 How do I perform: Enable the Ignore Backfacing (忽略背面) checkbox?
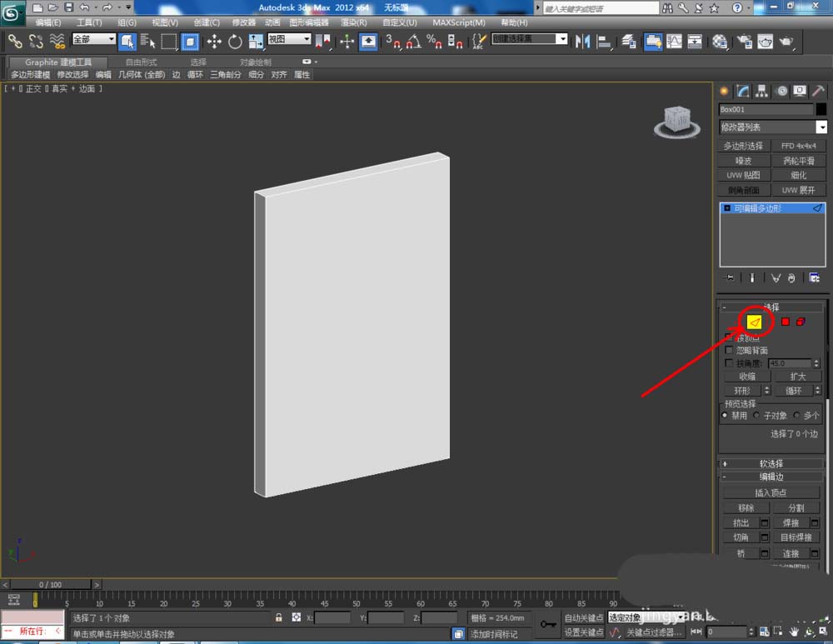729,351
